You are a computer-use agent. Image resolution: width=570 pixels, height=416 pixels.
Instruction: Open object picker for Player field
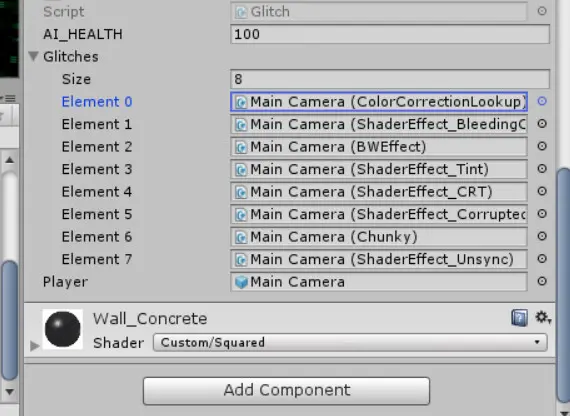click(542, 281)
